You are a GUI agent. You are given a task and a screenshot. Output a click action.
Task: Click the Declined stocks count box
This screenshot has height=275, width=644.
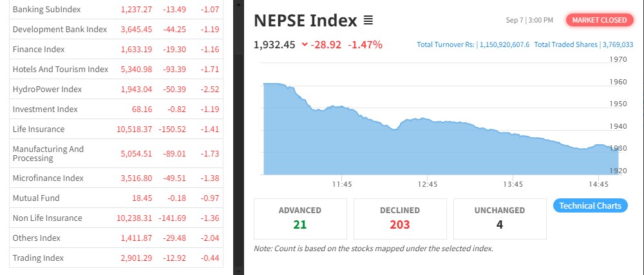400,218
